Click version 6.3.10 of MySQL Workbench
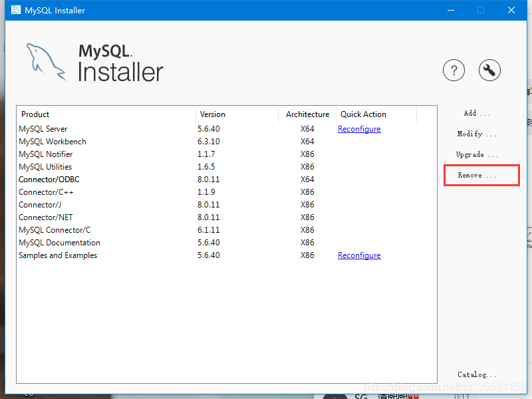532x399 pixels. coord(209,142)
